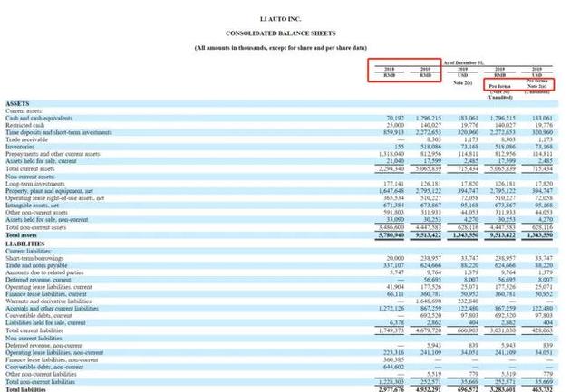Select the 'Total non-current assets' row label

(36, 227)
